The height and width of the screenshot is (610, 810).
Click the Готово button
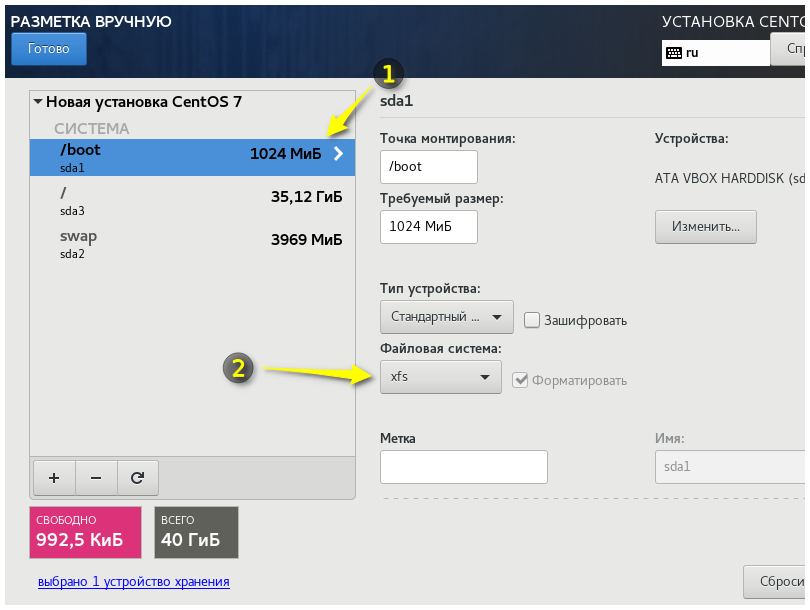[x=49, y=49]
